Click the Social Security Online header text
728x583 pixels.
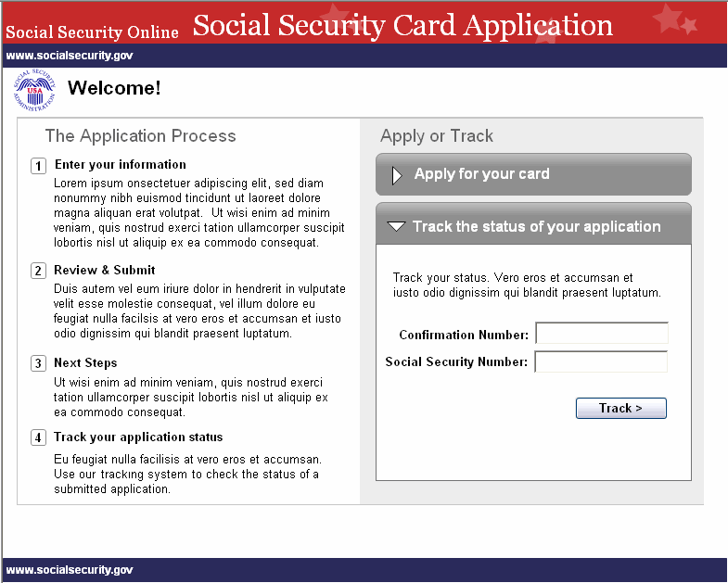pyautogui.click(x=92, y=32)
